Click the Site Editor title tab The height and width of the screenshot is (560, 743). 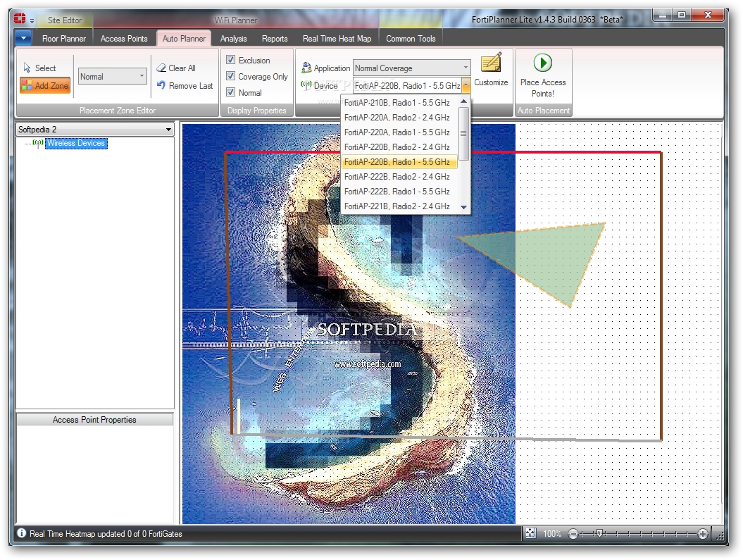[65, 20]
